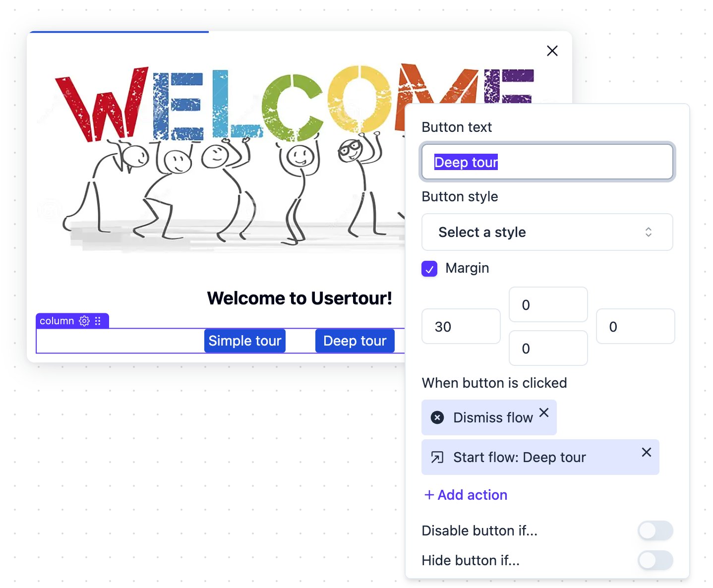
Task: Toggle the Hide button if switch
Action: tap(655, 560)
